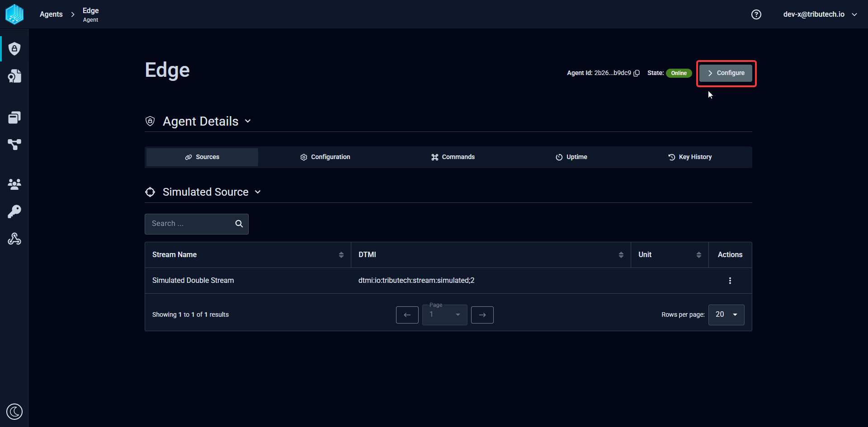868x427 pixels.
Task: Open the Tributech logo home
Action: click(14, 14)
